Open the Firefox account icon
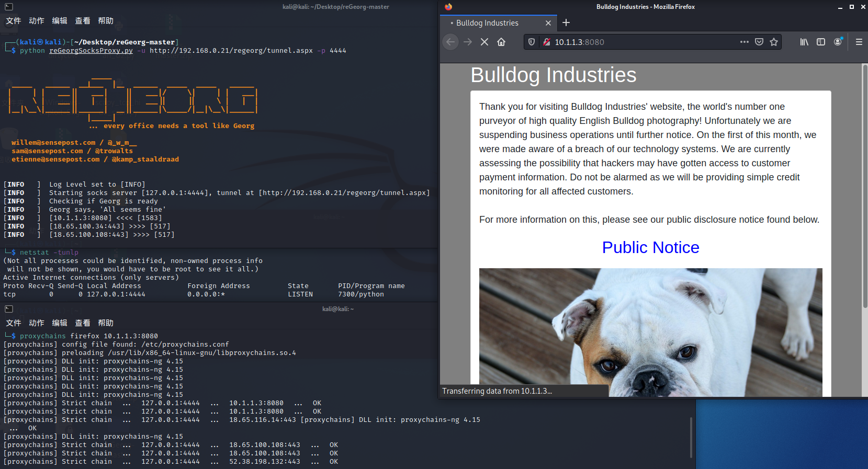 coord(838,42)
